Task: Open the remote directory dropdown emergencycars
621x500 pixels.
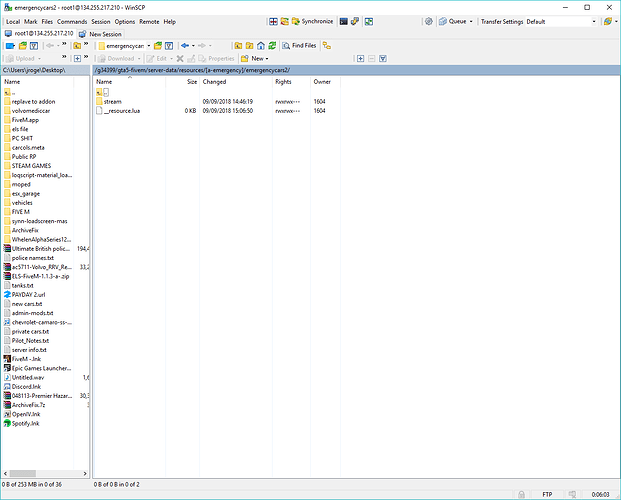Action: 124,46
